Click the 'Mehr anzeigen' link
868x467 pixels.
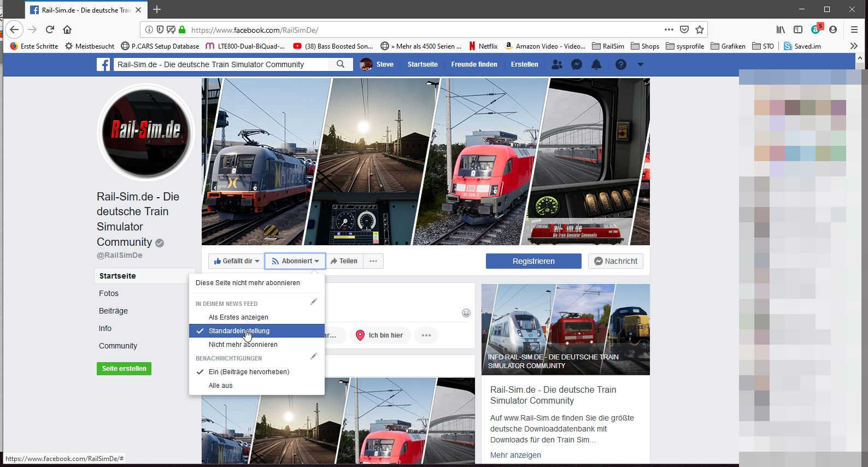coord(515,455)
